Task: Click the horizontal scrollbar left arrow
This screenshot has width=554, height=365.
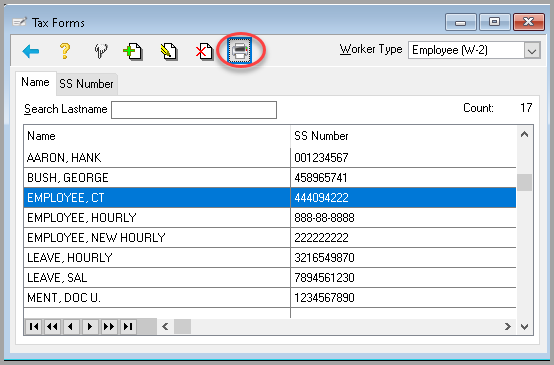Action: coord(165,326)
